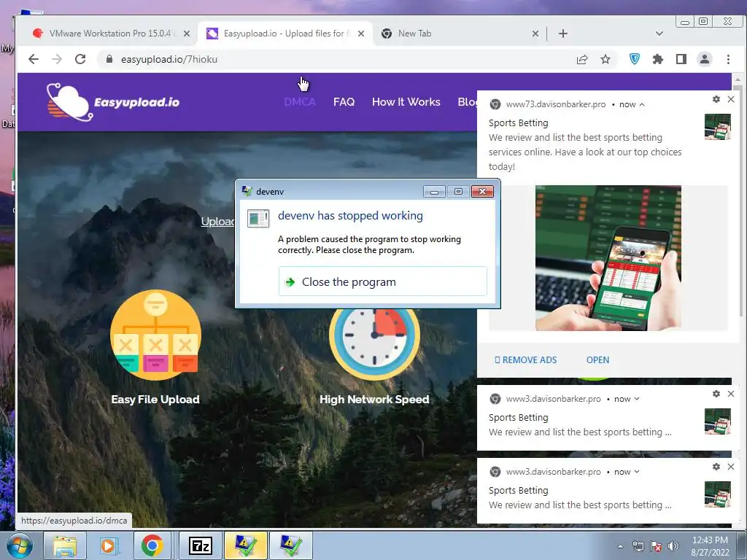
Task: Click Close the program in devenv dialog
Action: (x=382, y=281)
